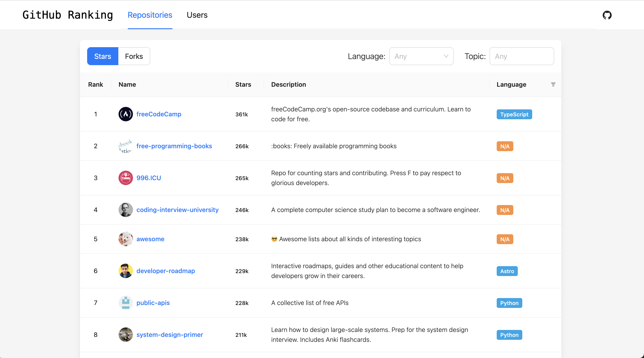Click the 996.ICU red avatar icon
This screenshot has width=644, height=358.
click(126, 178)
